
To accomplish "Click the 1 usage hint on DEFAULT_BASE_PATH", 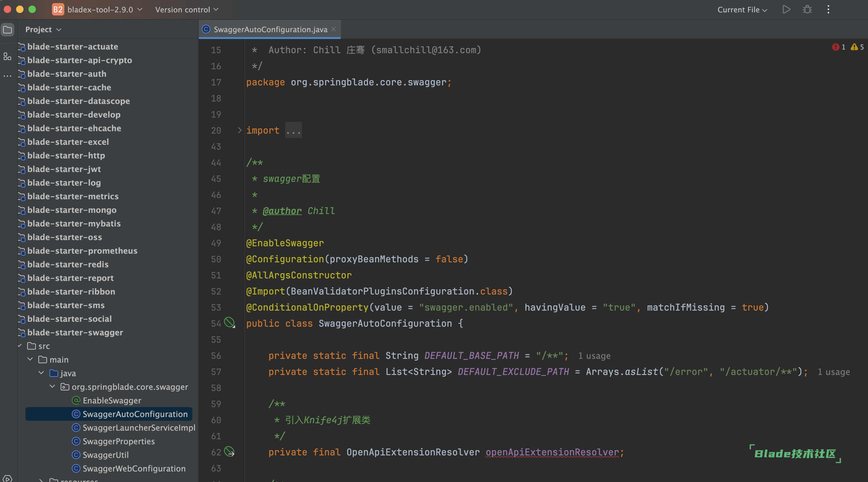I will 594,356.
